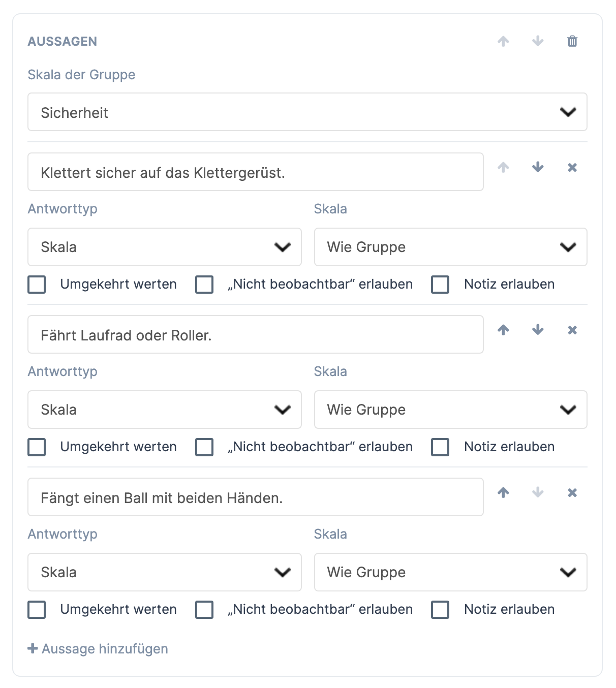Open Antworttyp dropdown for 'Fängt einen Ball' statement

click(x=165, y=572)
